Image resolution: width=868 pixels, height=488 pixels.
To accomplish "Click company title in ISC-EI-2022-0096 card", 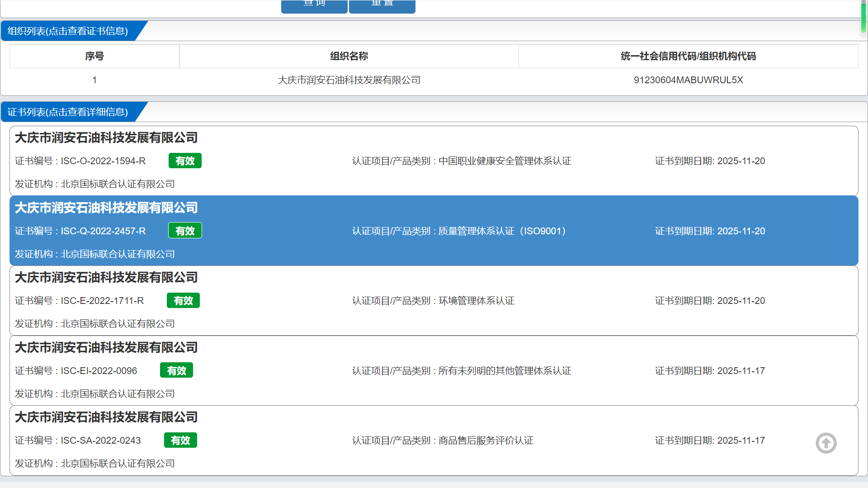I will pos(106,347).
